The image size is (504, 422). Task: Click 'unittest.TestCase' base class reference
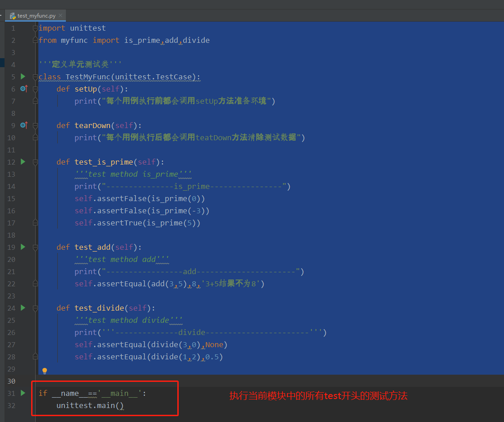click(x=153, y=77)
